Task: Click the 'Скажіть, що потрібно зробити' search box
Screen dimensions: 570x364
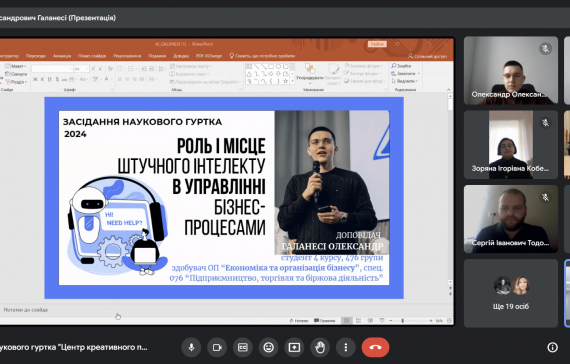Action: pyautogui.click(x=262, y=56)
